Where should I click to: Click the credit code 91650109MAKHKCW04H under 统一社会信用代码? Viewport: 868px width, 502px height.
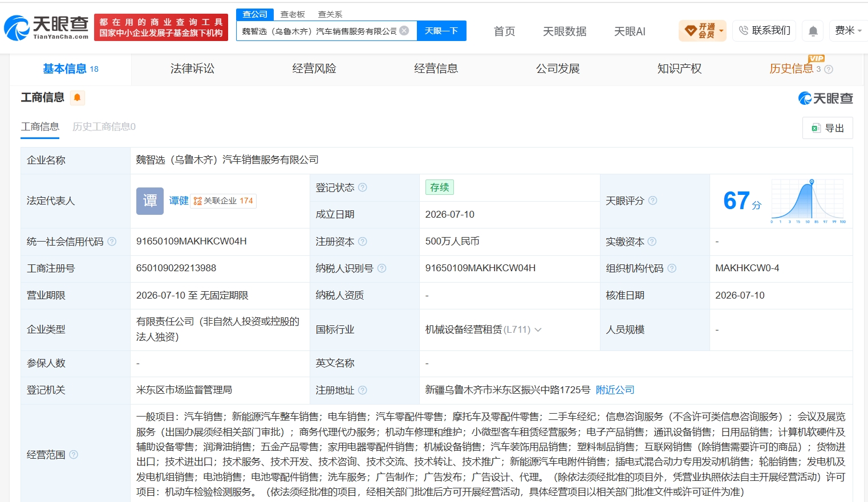[192, 242]
